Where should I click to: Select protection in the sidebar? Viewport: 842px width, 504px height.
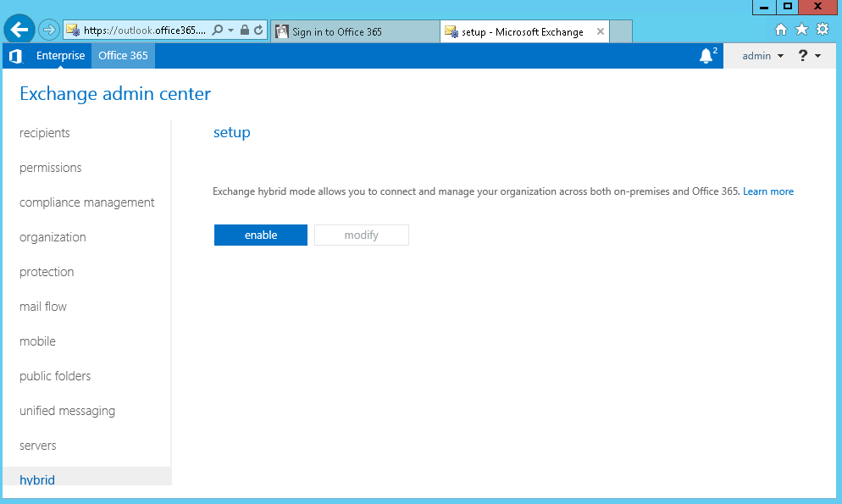(x=47, y=272)
